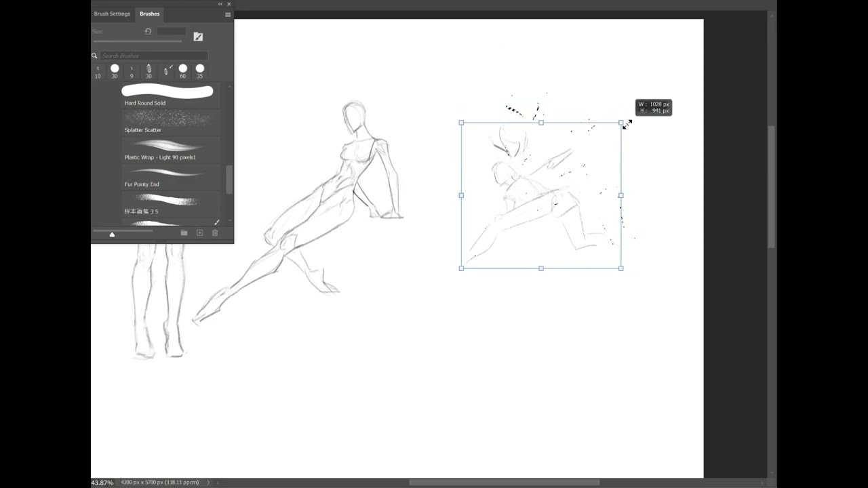Click the canvas vertical scrollbar
This screenshot has width=868, height=488.
click(x=772, y=188)
